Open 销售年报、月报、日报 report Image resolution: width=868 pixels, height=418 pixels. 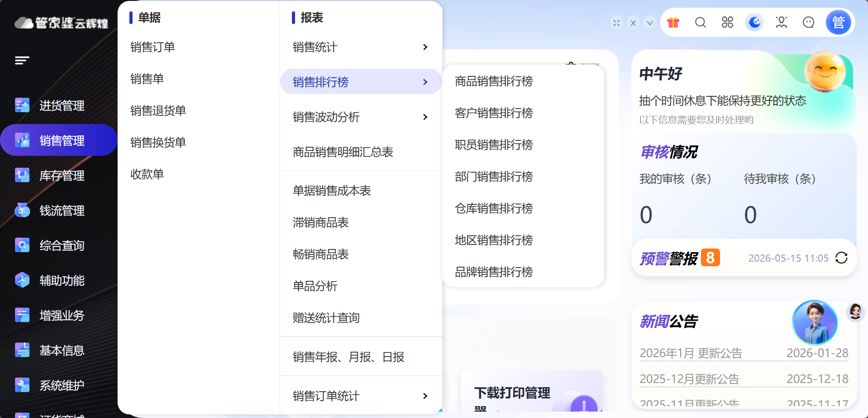tap(348, 357)
